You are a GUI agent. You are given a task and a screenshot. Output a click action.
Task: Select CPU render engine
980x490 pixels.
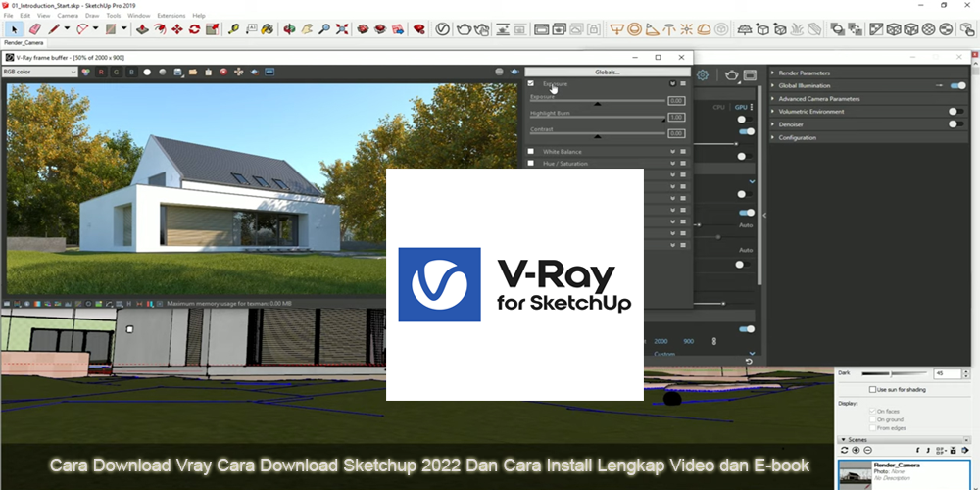click(718, 108)
